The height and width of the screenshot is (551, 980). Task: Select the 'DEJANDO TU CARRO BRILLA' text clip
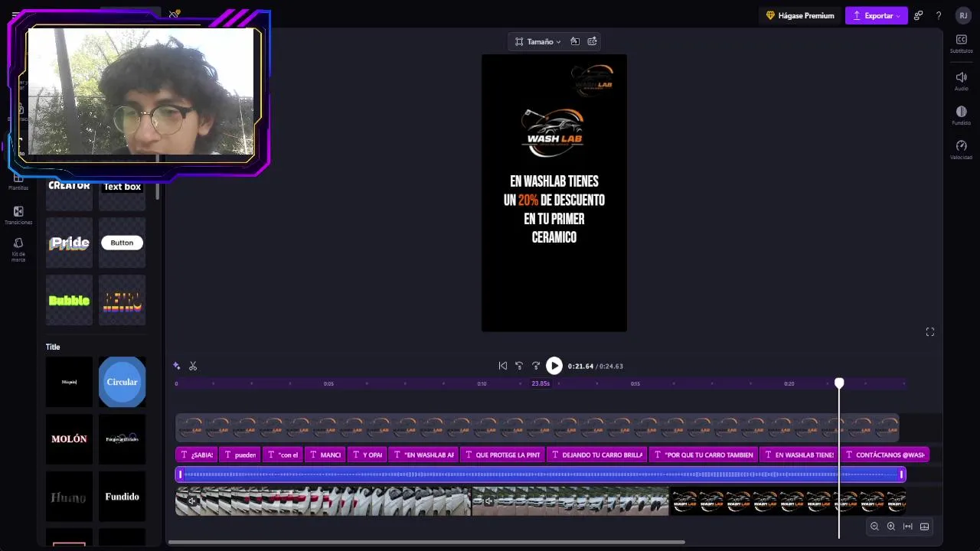pos(596,455)
